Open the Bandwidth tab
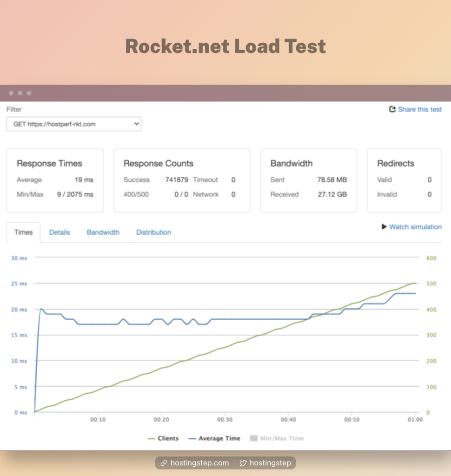Screen dimensions: 451x476 click(x=103, y=232)
